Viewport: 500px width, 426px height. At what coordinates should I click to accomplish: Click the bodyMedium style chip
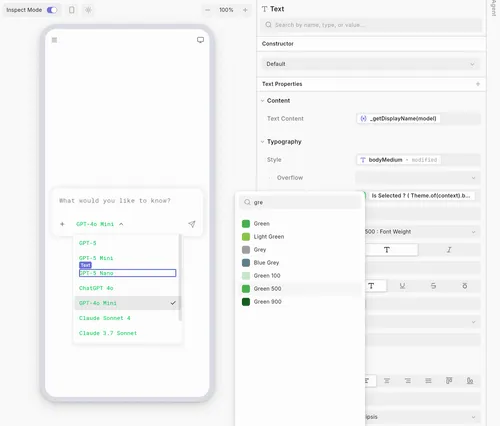[398, 160]
